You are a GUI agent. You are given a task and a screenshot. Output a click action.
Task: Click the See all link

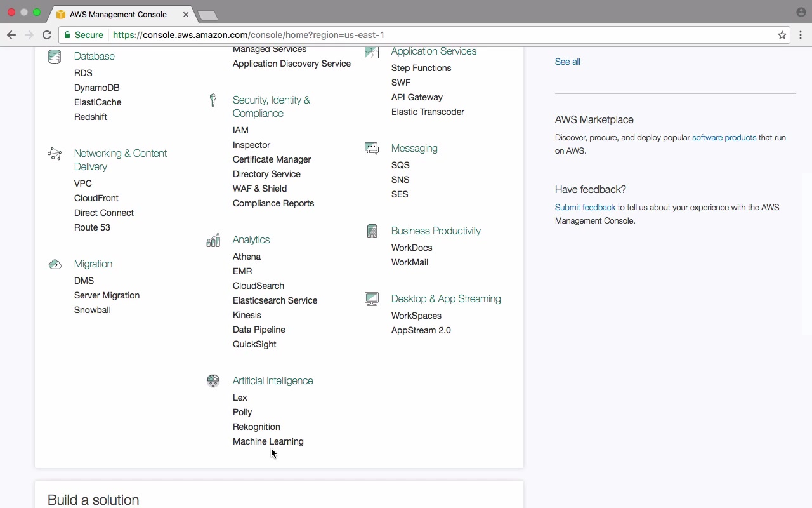click(567, 62)
